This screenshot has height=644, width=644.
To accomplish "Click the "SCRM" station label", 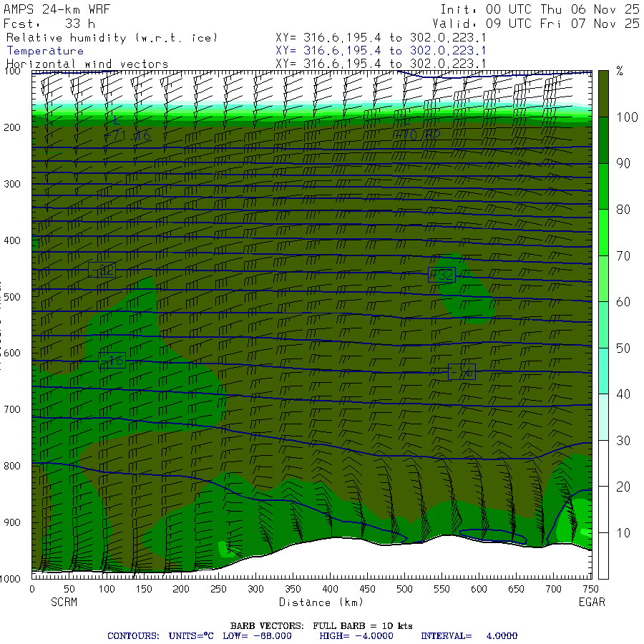I will [64, 602].
